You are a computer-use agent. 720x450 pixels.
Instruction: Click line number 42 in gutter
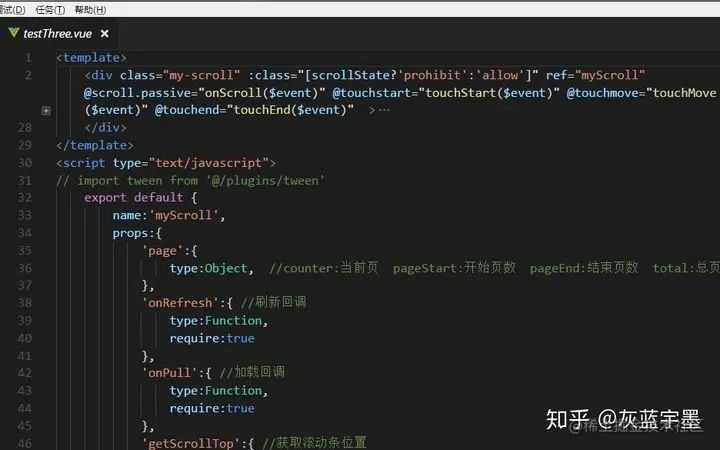pos(25,373)
